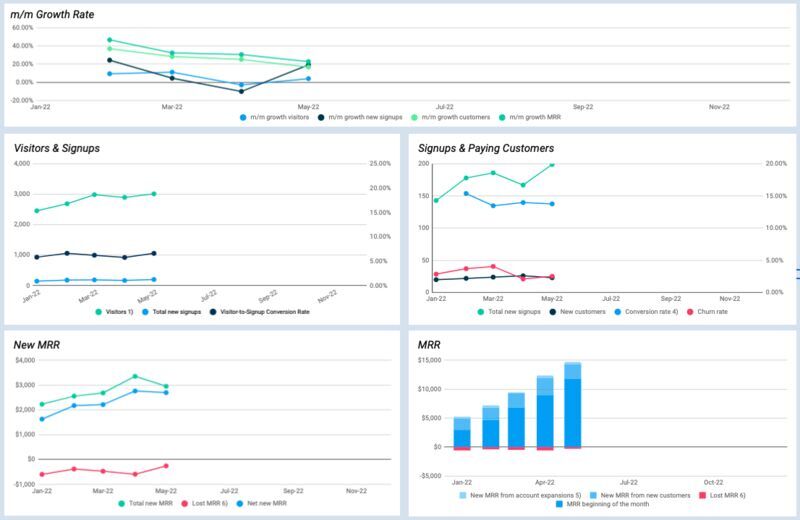Click the '20.00%' right-axis value in Signups & Paying Customers
The width and height of the screenshot is (800, 520).
(776, 164)
